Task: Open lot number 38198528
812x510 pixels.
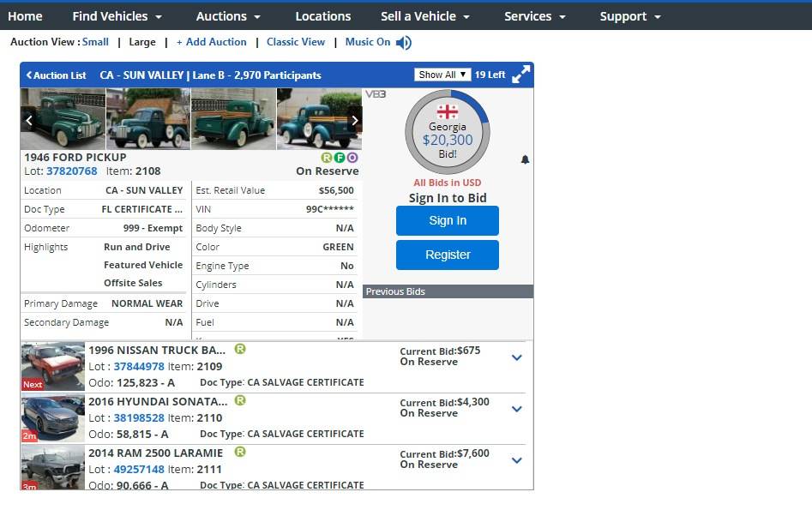Action: pos(139,417)
